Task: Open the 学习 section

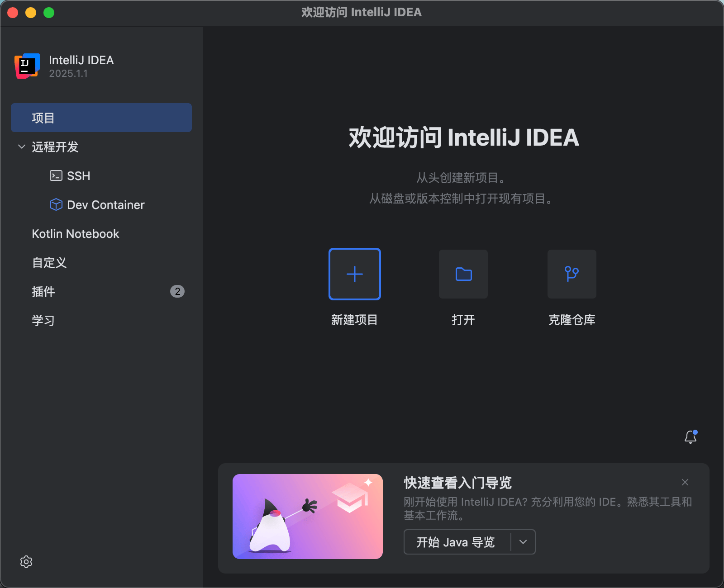Action: [43, 320]
